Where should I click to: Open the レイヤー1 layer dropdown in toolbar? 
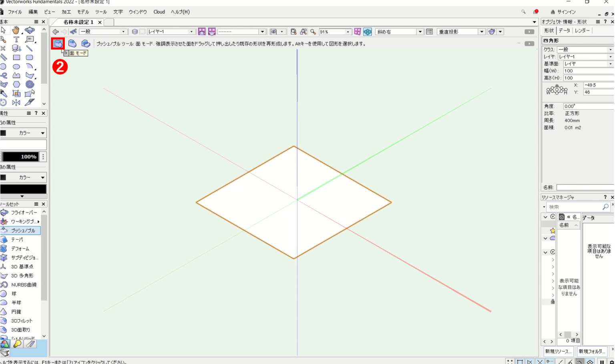click(x=171, y=32)
